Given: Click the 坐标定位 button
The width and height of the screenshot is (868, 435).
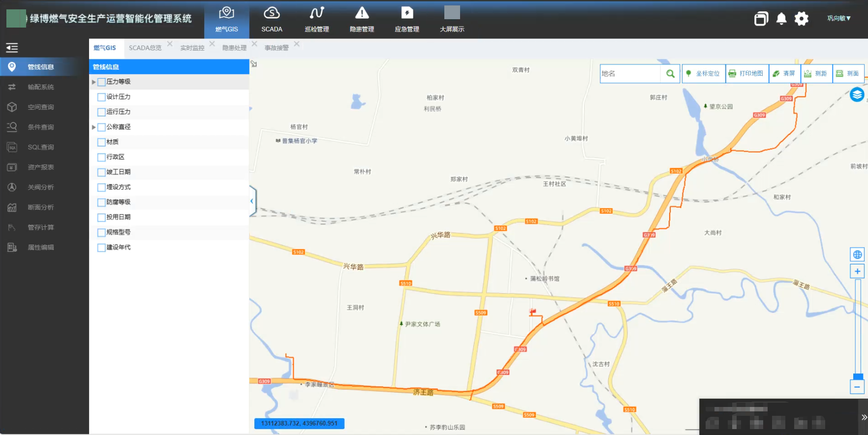Looking at the screenshot, I should coord(703,74).
